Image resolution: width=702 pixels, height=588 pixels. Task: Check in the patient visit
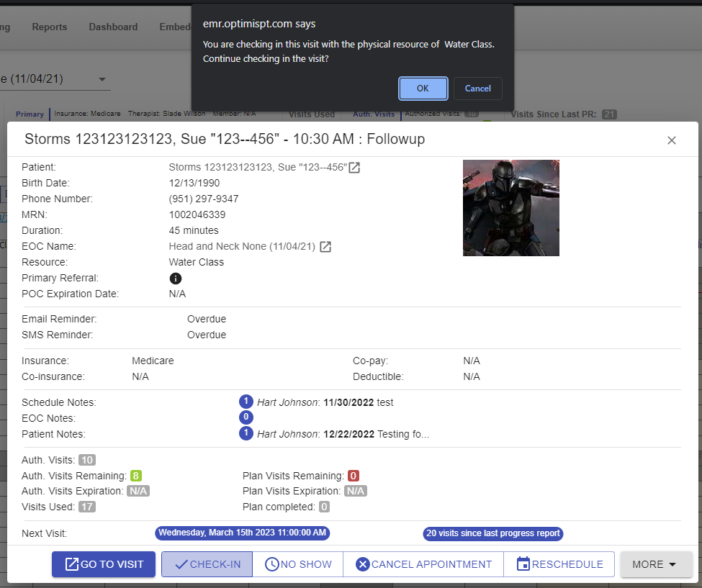tap(207, 564)
